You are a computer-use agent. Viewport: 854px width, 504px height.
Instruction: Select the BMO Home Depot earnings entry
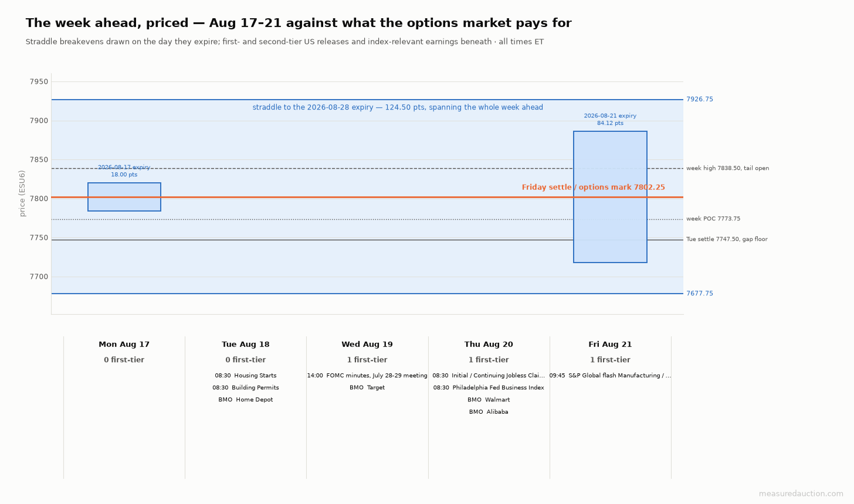[246, 400]
